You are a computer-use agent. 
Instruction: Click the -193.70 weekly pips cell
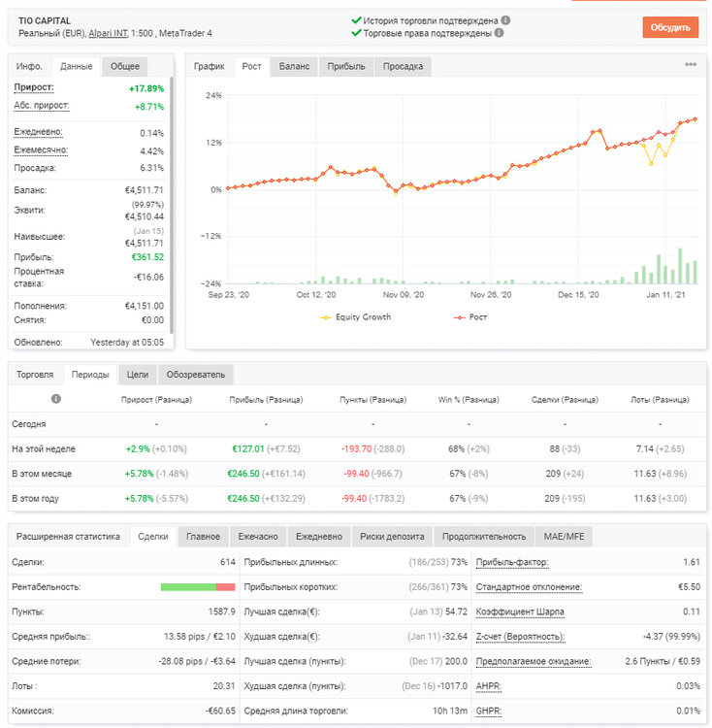click(372, 449)
